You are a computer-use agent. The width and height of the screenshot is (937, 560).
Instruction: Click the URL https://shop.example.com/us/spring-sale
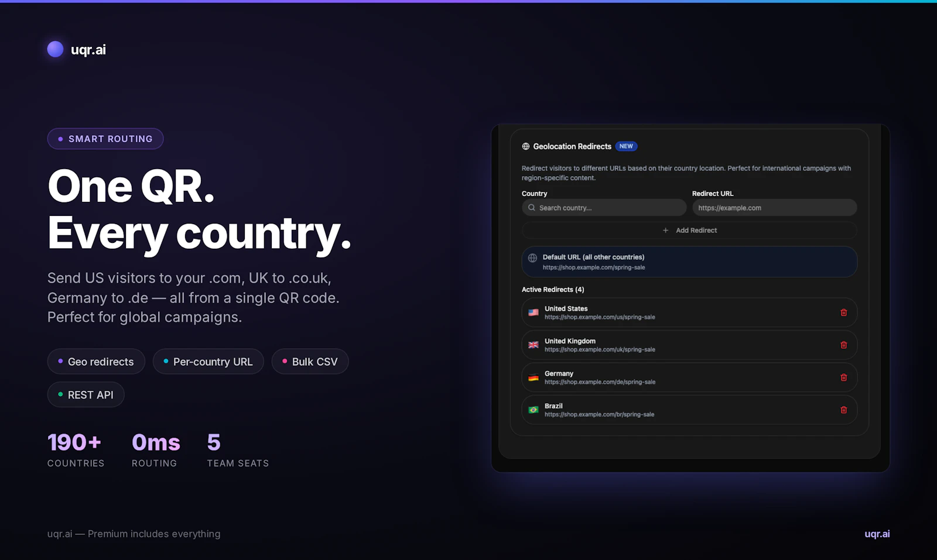coord(600,317)
